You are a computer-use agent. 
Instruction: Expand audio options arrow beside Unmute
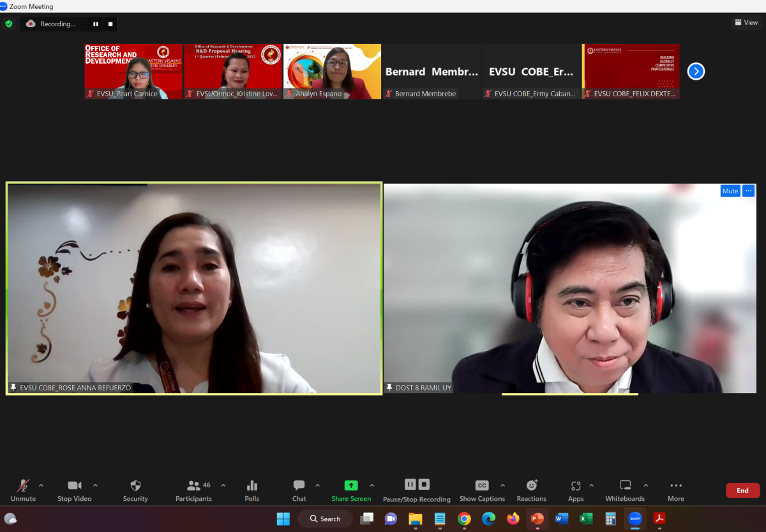[x=41, y=485]
